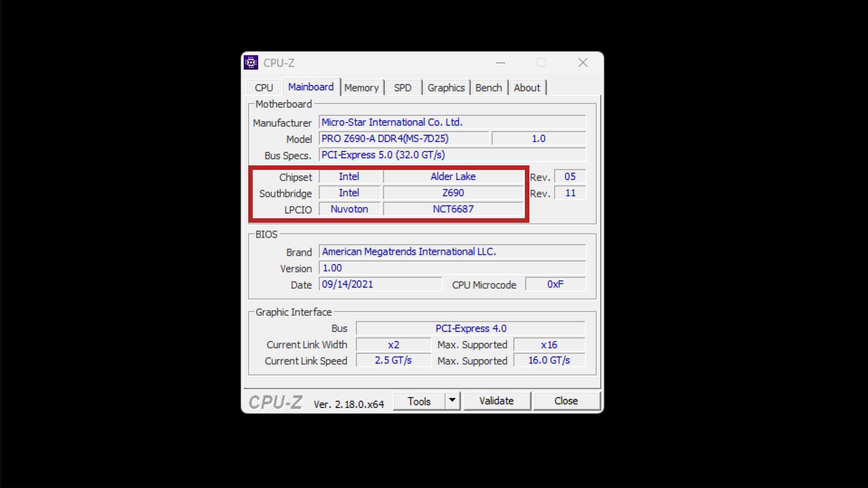
Task: Open the Memory tab
Action: pyautogui.click(x=361, y=88)
